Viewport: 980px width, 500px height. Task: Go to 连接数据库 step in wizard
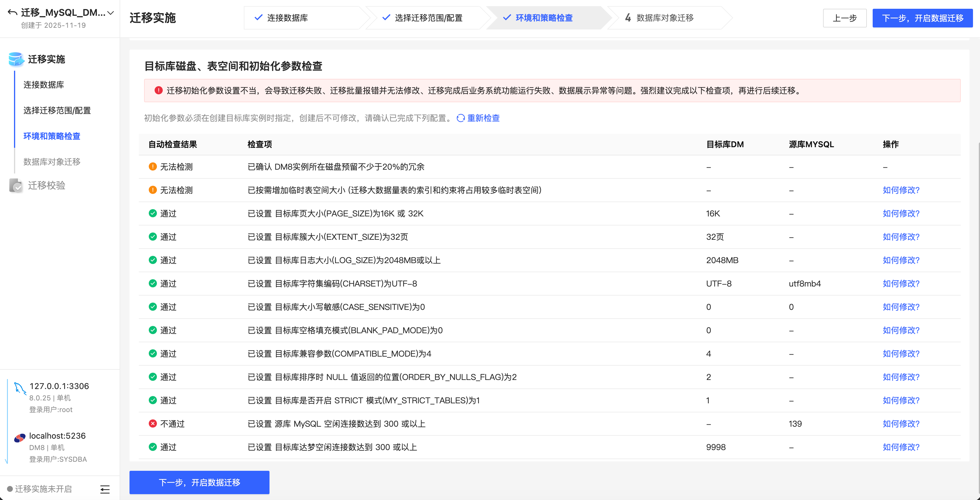point(287,18)
